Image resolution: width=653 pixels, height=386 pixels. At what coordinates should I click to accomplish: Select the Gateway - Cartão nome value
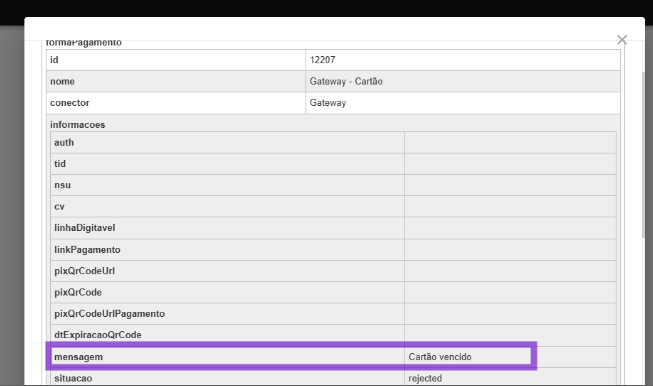(346, 81)
